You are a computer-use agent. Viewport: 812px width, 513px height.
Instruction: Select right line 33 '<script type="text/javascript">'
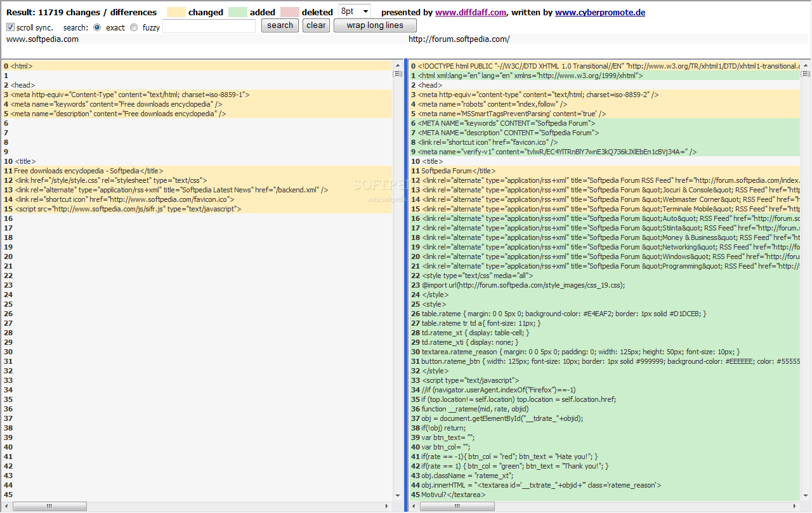(605, 380)
